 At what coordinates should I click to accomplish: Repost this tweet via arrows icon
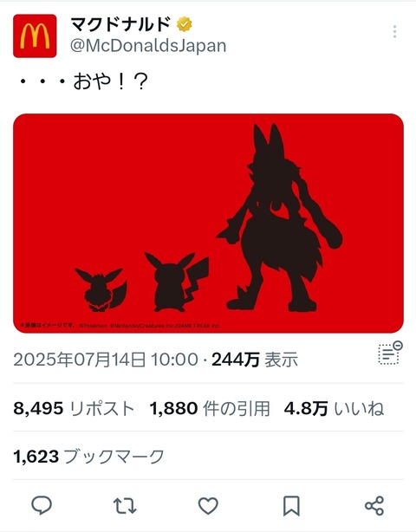(x=125, y=506)
